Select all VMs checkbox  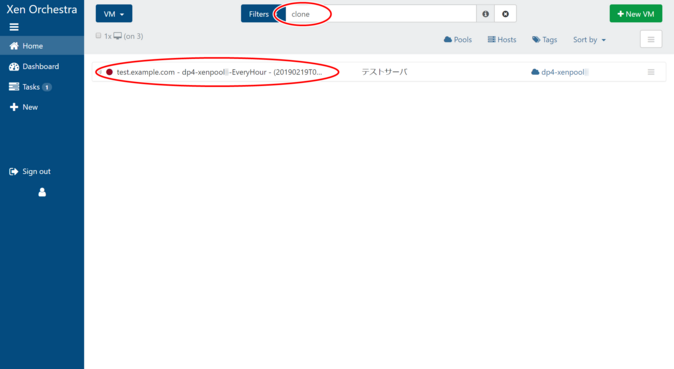pyautogui.click(x=98, y=36)
